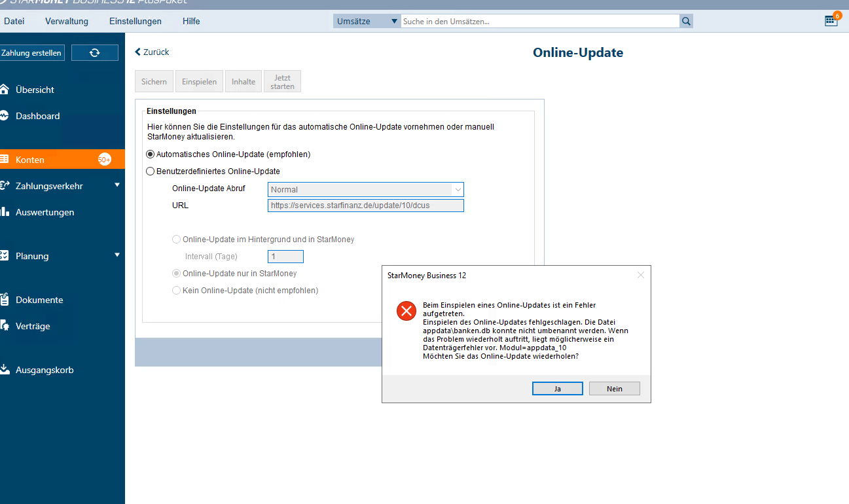
Task: Select Online-Update im Hintergrund und in StarMoney
Action: click(176, 240)
